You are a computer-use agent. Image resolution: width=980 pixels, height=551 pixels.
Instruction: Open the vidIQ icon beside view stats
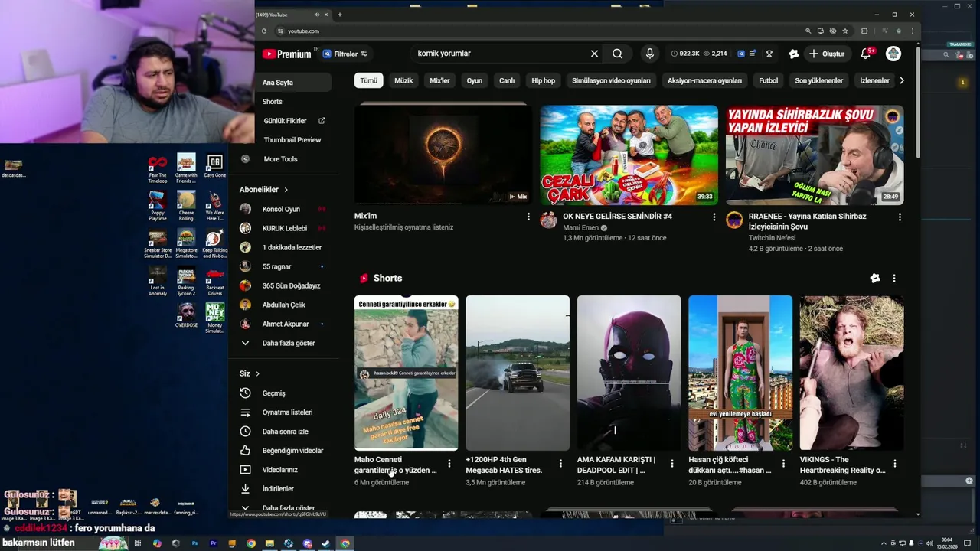coord(741,54)
